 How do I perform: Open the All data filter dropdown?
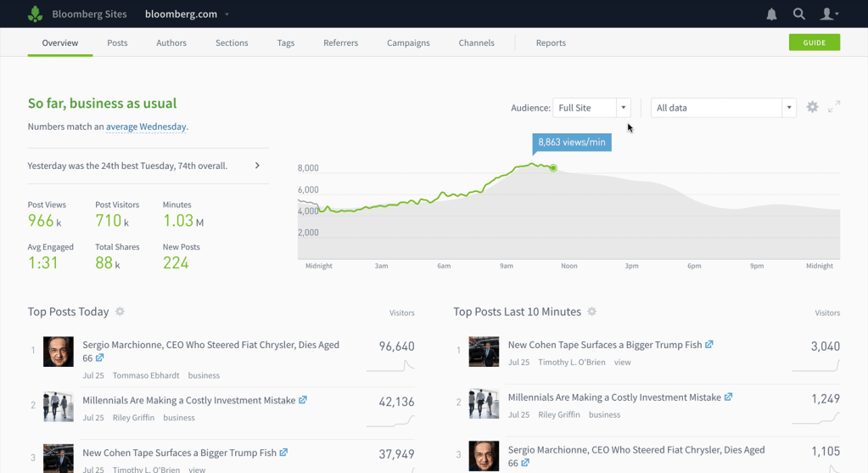click(x=724, y=108)
